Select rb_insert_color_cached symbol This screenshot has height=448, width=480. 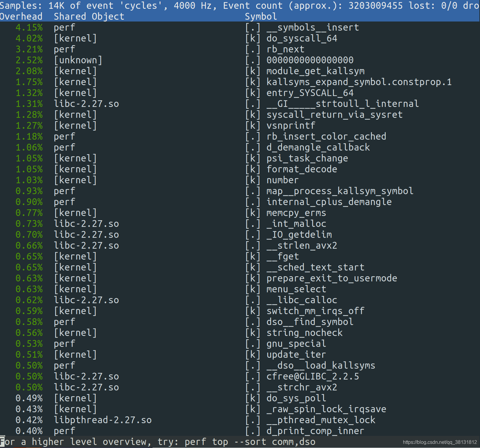(x=326, y=136)
